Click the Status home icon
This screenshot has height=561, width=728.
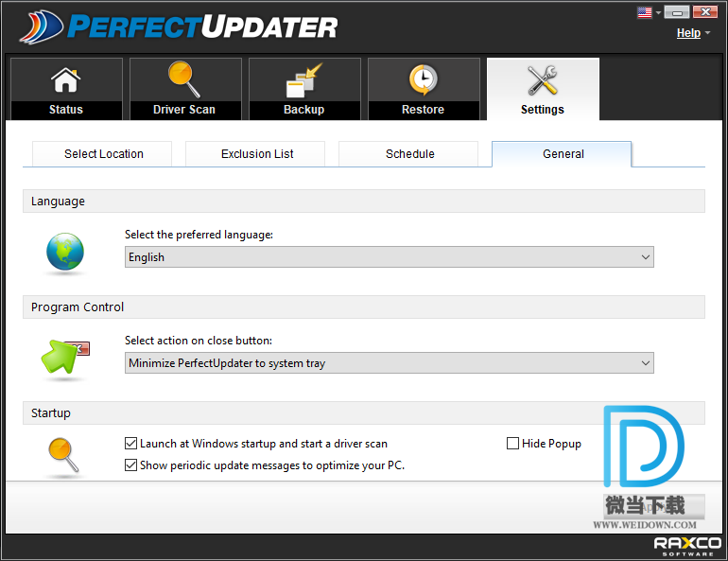tap(65, 80)
